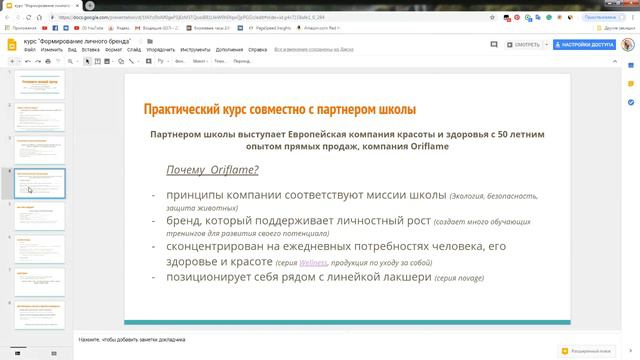Click the Тема theme button
The image size is (640, 360).
coord(220,61)
